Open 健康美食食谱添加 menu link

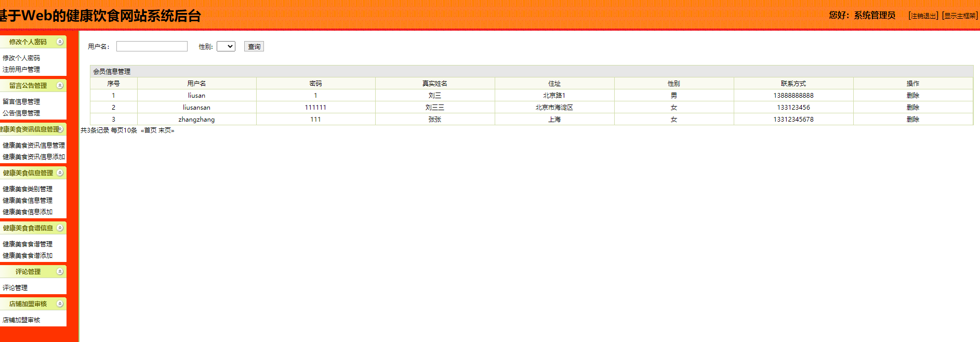[28, 255]
